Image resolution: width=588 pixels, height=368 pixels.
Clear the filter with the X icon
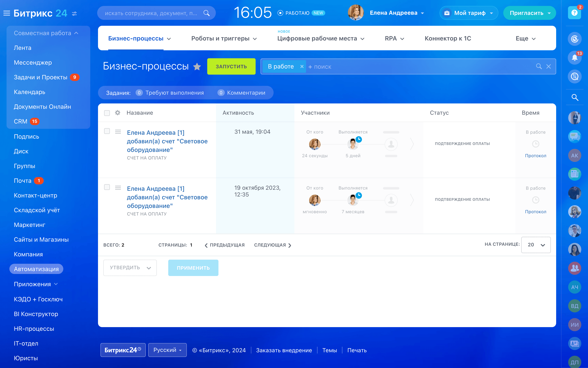tap(549, 66)
